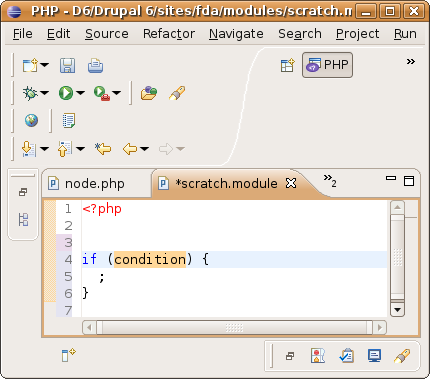Screen dimensions: 430x379
Task: Open the New wizard dropdown arrow
Action: click(x=44, y=65)
